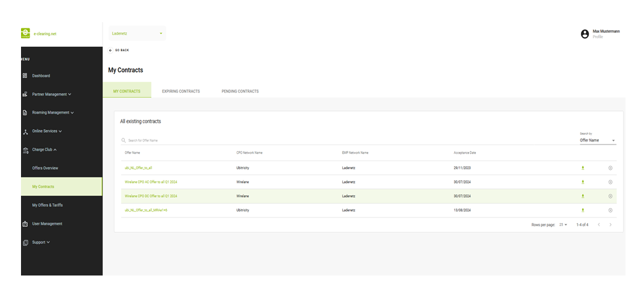The width and height of the screenshot is (644, 307).
Task: Switch to the Pending Contracts tab
Action: [x=240, y=91]
